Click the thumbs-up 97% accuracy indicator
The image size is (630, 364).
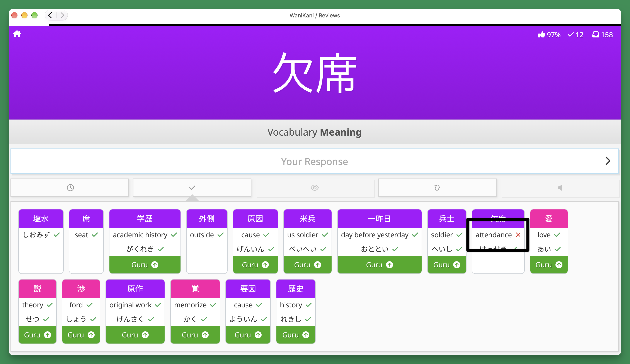point(549,35)
